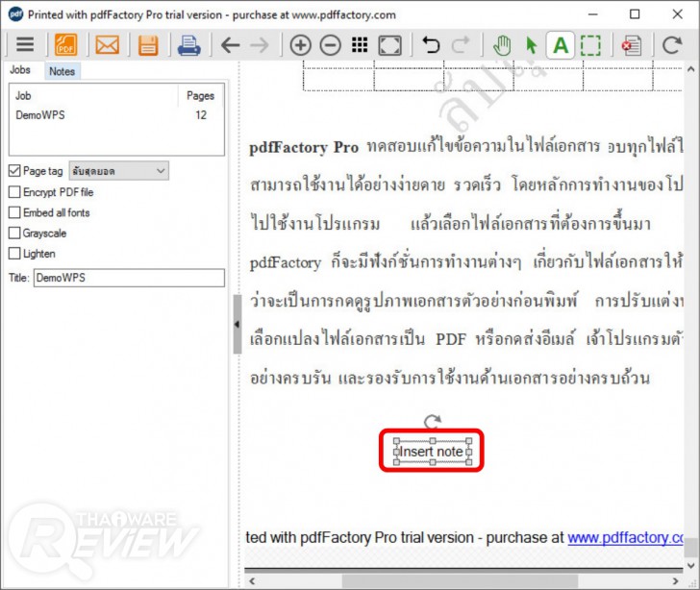The width and height of the screenshot is (700, 590).
Task: Fit page with the full-screen icon
Action: [x=389, y=45]
